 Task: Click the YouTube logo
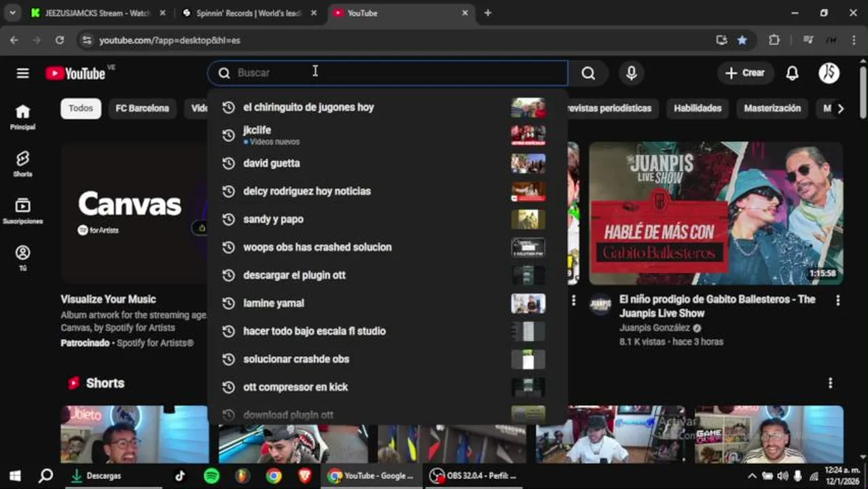click(75, 73)
